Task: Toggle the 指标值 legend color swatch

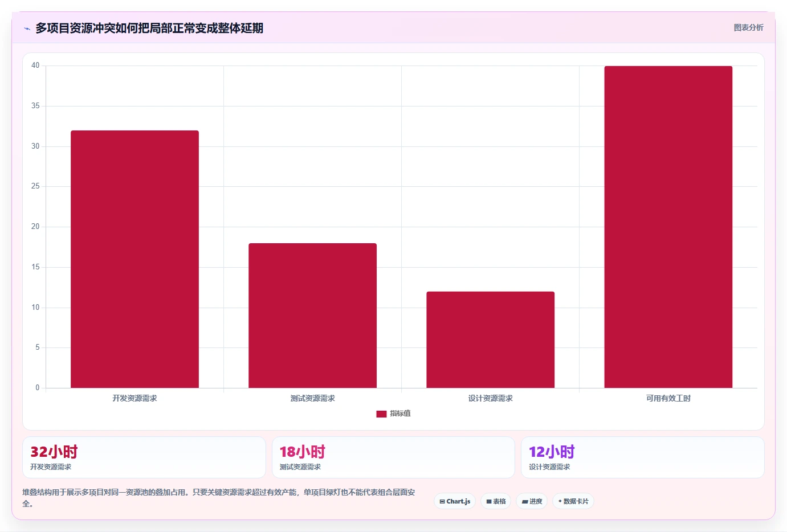Action: 381,414
